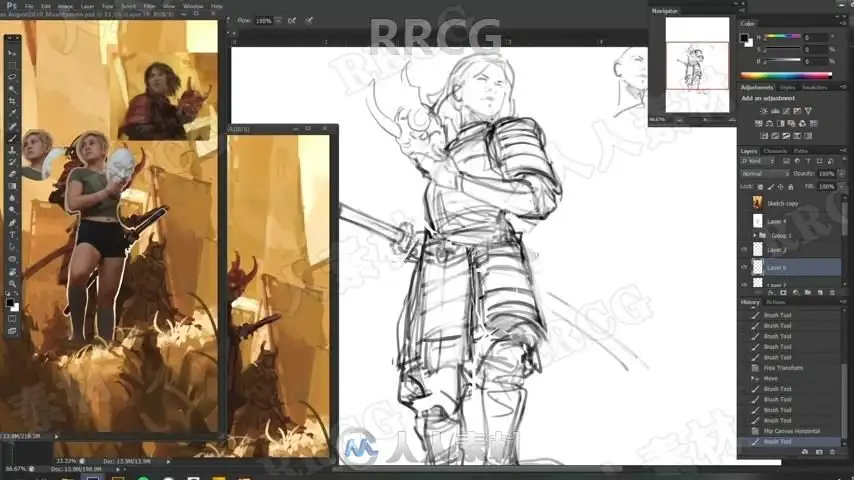Viewport: 854px width, 480px height.
Task: Select the Rectangular Marquee tool
Action: (12, 65)
